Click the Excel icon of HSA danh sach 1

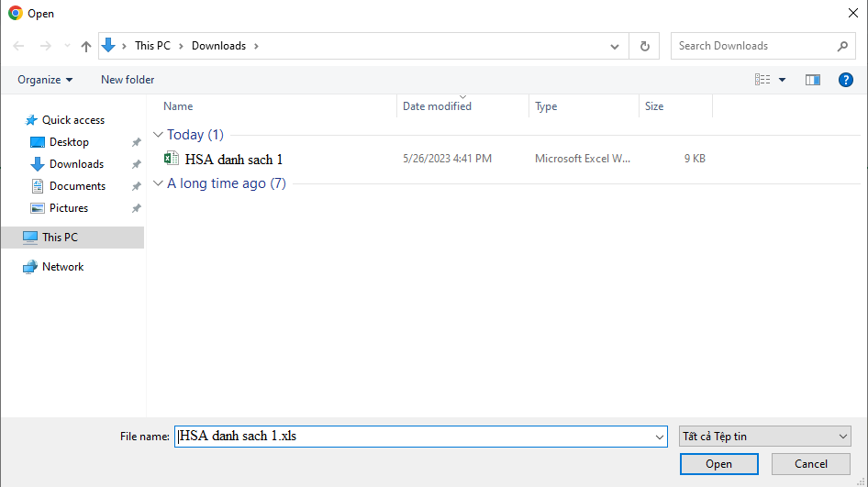tap(171, 159)
